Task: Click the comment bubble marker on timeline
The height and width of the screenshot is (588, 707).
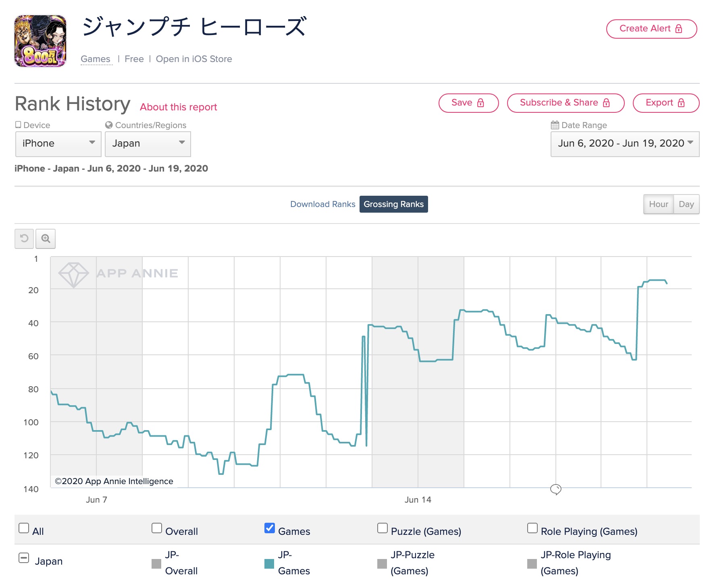Action: click(x=556, y=489)
